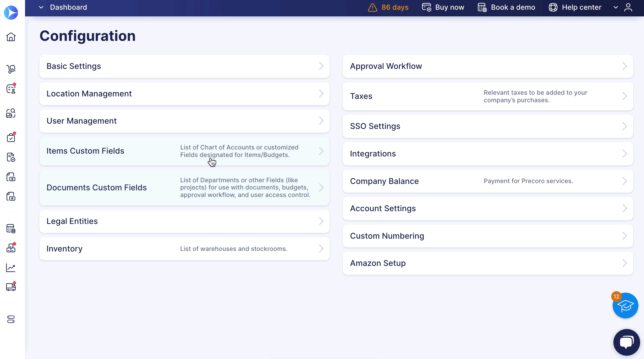Open User Management

[x=184, y=121]
